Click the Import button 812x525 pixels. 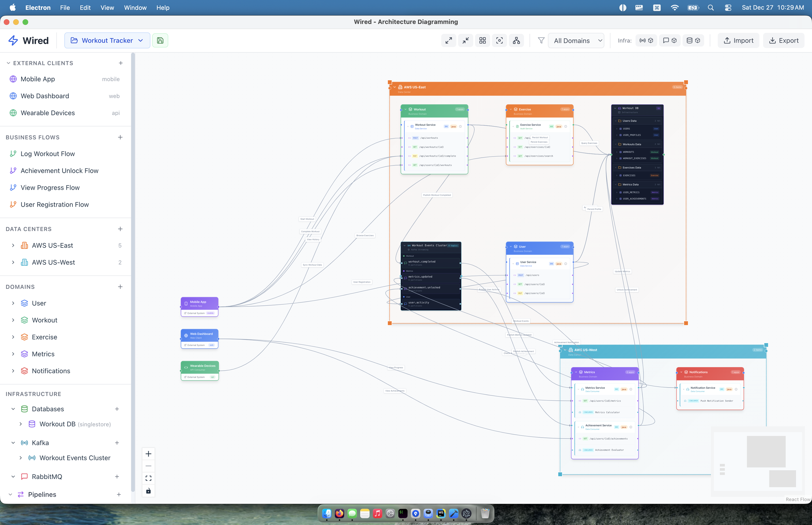point(738,41)
